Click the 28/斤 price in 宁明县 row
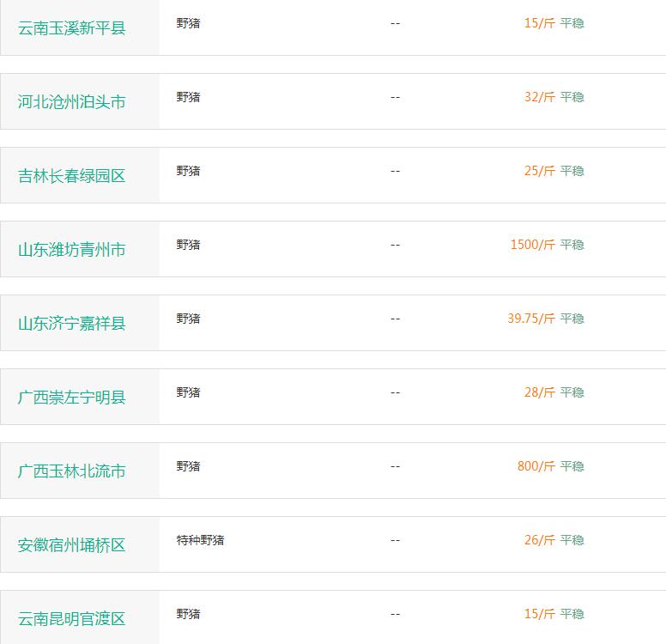Viewport: 666px width, 644px height. coord(540,392)
